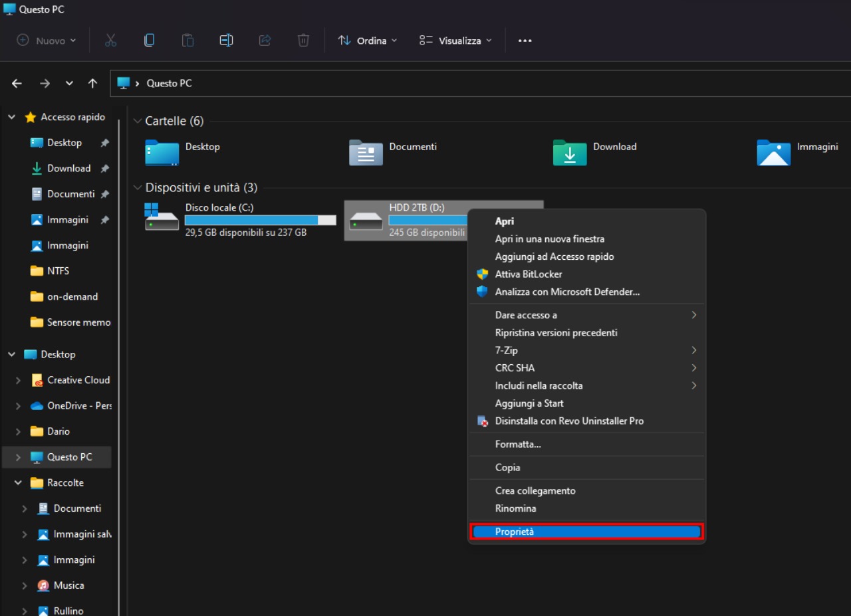
Task: Go up one level with up arrow
Action: (92, 83)
